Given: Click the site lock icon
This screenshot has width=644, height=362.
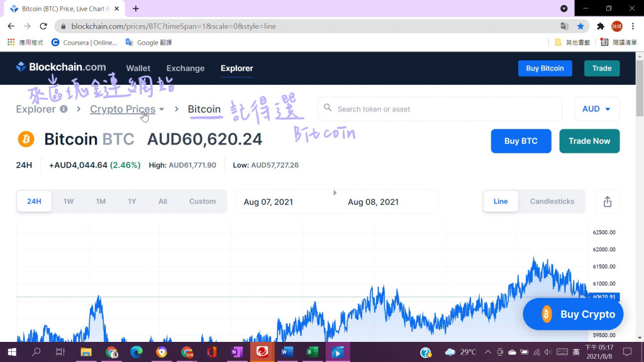Looking at the screenshot, I should coord(63,26).
